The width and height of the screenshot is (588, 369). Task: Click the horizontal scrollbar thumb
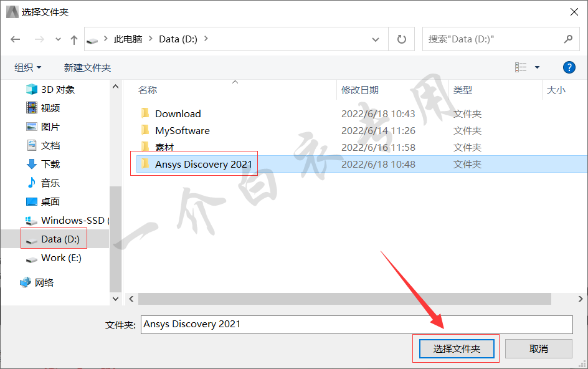tap(344, 299)
